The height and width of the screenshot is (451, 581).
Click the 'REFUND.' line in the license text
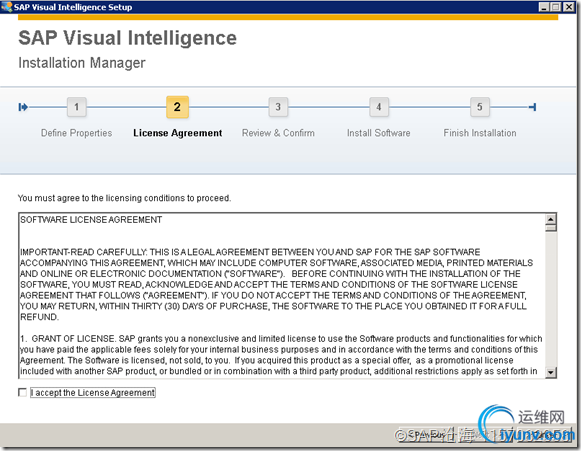(39, 317)
